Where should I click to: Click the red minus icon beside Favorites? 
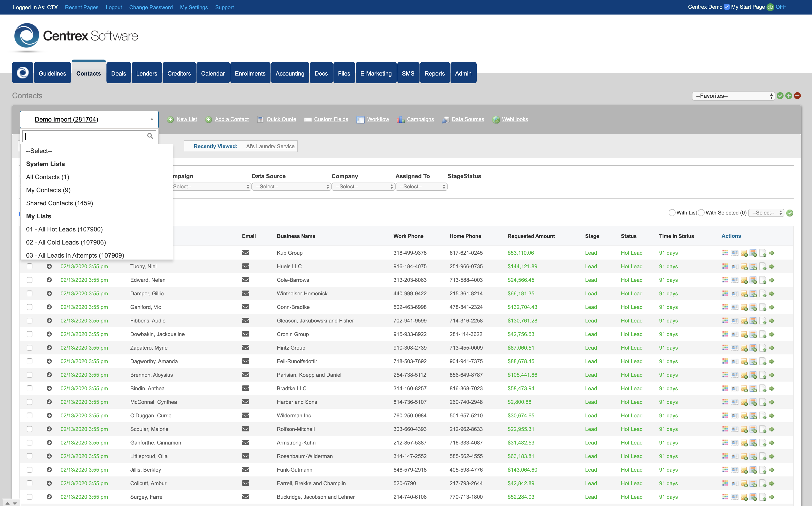(x=797, y=96)
